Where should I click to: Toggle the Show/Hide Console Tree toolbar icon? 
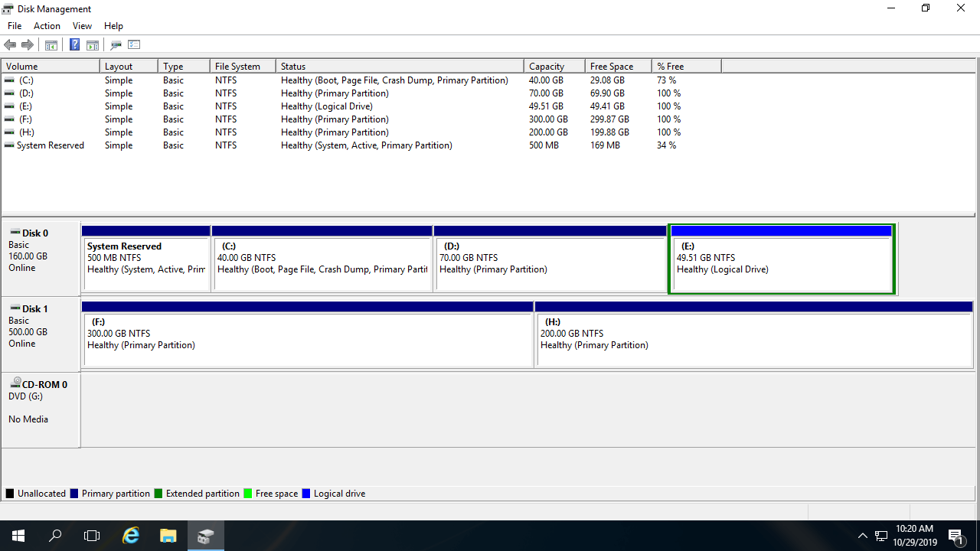pos(51,45)
